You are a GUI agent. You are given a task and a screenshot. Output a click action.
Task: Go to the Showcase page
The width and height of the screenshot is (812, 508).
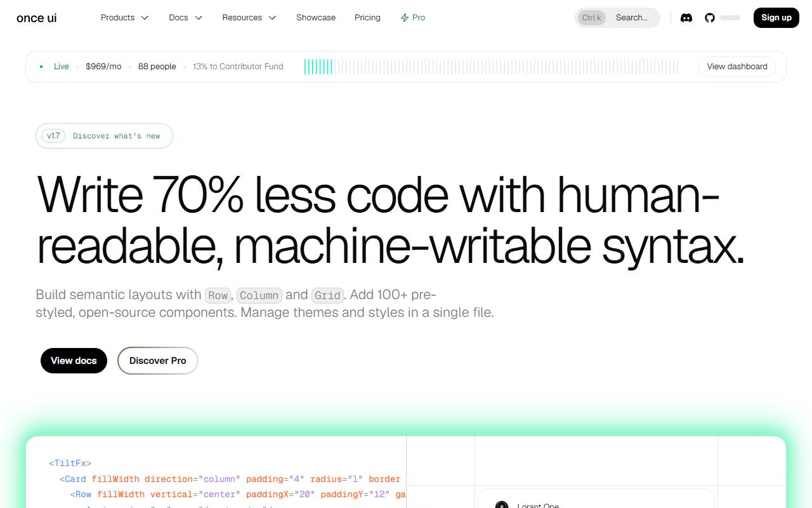tap(316, 18)
